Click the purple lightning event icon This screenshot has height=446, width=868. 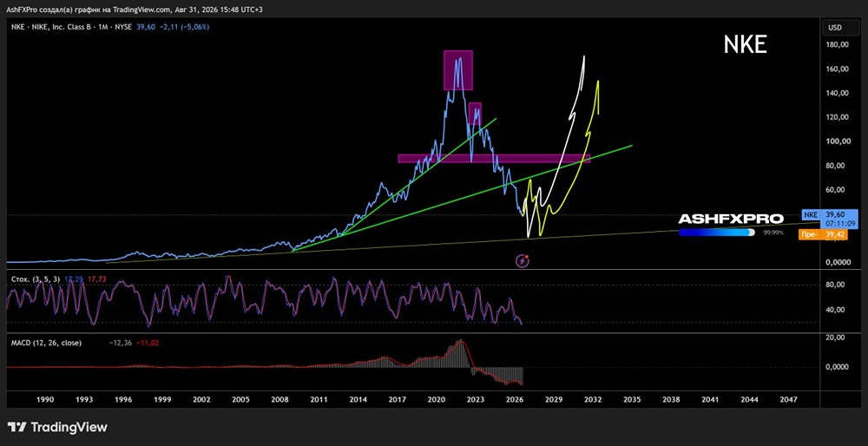coord(523,260)
